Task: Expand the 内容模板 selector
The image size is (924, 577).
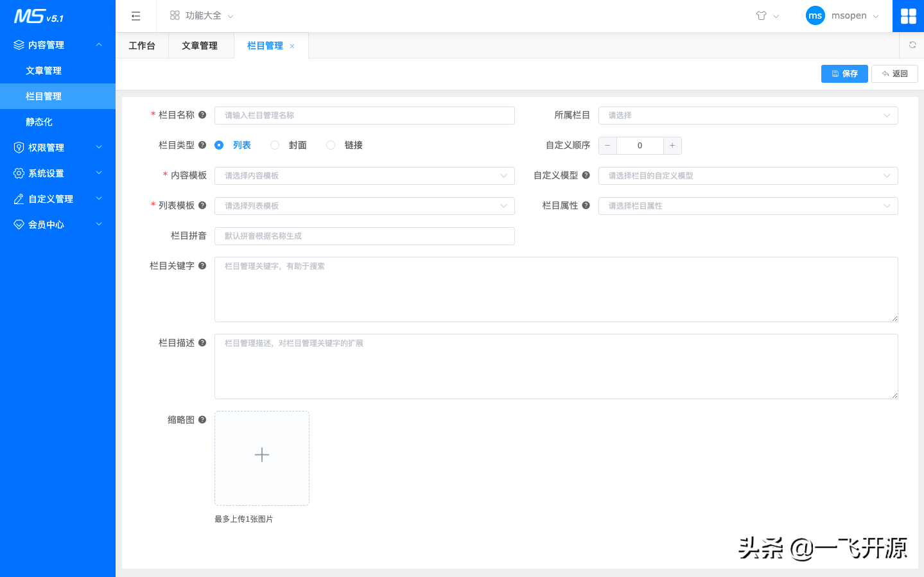Action: pyautogui.click(x=364, y=175)
